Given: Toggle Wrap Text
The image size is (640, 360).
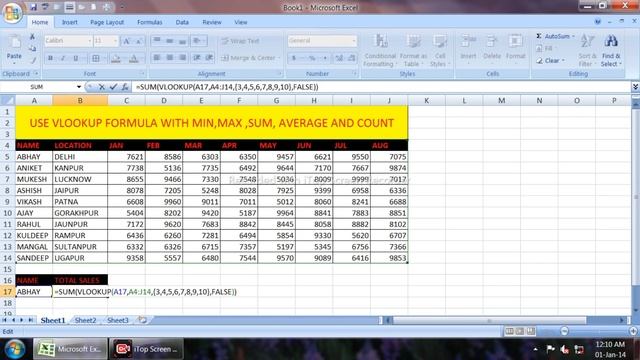Looking at the screenshot, I should (240, 41).
